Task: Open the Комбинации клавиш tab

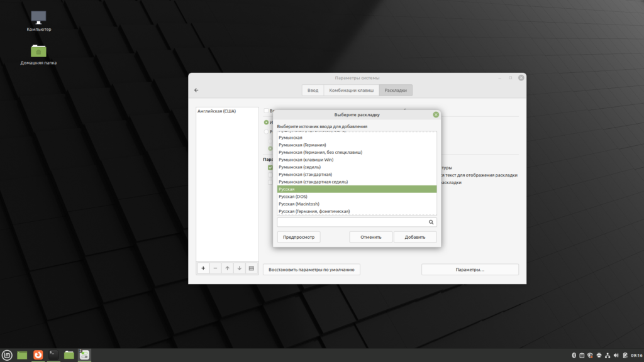Action: pyautogui.click(x=352, y=90)
